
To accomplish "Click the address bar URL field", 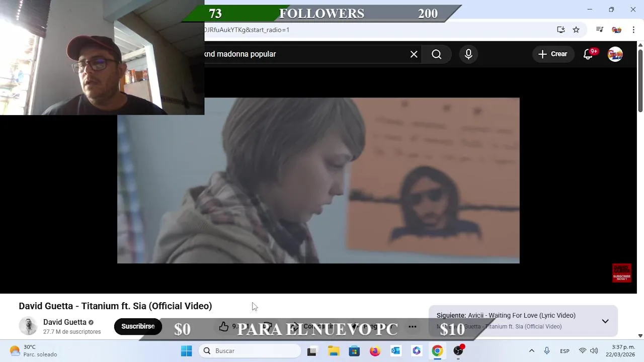I will [377, 30].
